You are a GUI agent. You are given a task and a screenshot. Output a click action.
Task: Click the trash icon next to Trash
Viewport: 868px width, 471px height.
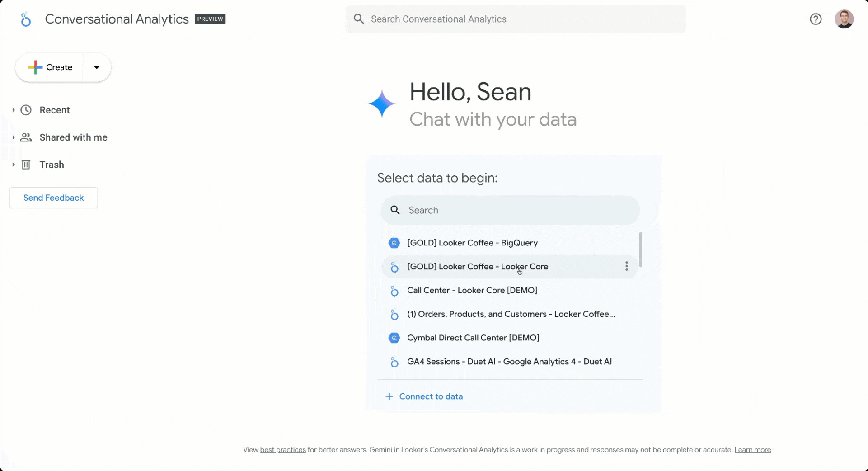pyautogui.click(x=26, y=164)
